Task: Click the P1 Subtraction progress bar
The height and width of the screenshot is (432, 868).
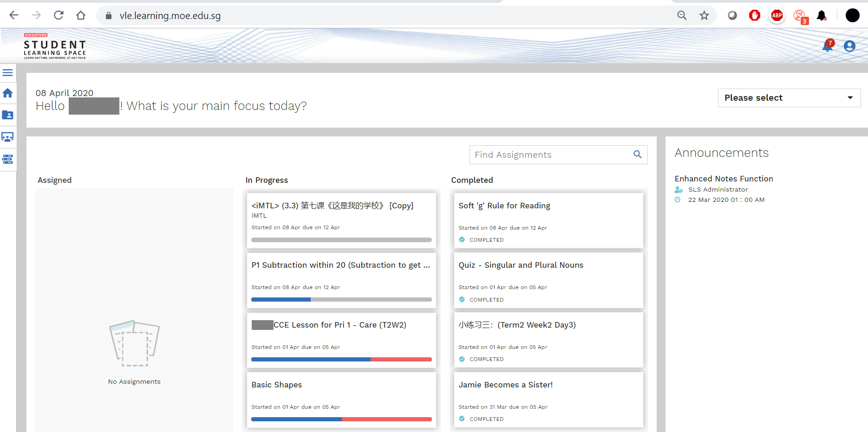Action: tap(341, 300)
